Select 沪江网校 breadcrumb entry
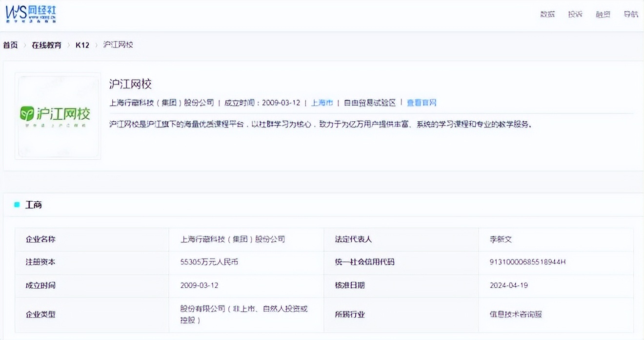 [118, 45]
